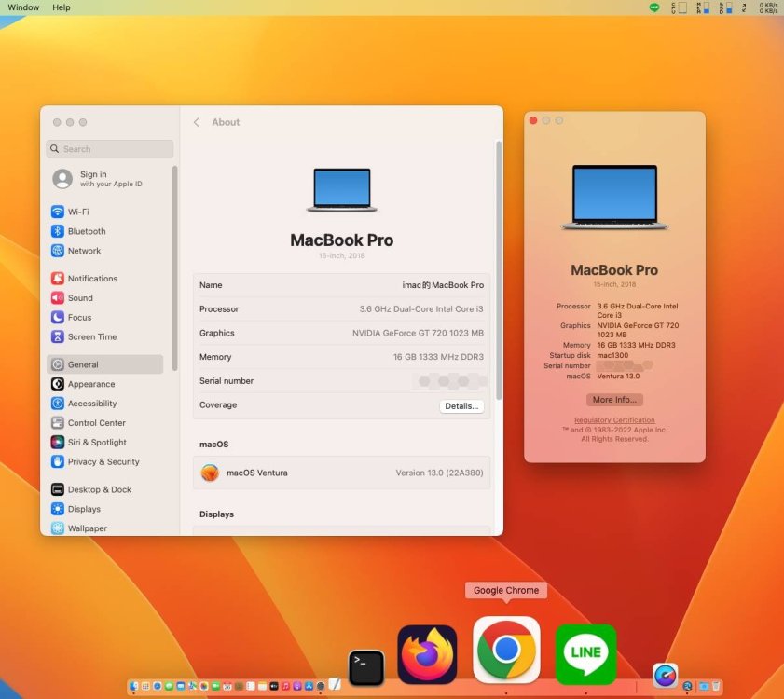Open Desktop & Dock settings
The image size is (784, 699).
click(x=105, y=489)
